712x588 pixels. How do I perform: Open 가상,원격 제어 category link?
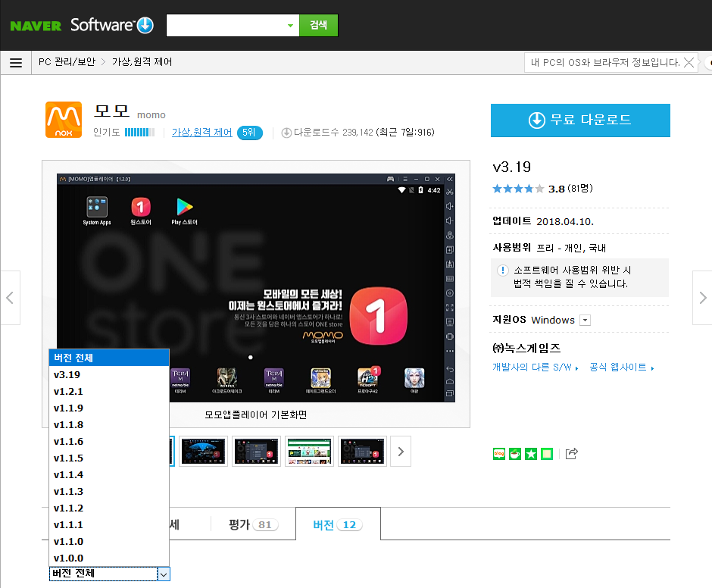[x=201, y=133]
